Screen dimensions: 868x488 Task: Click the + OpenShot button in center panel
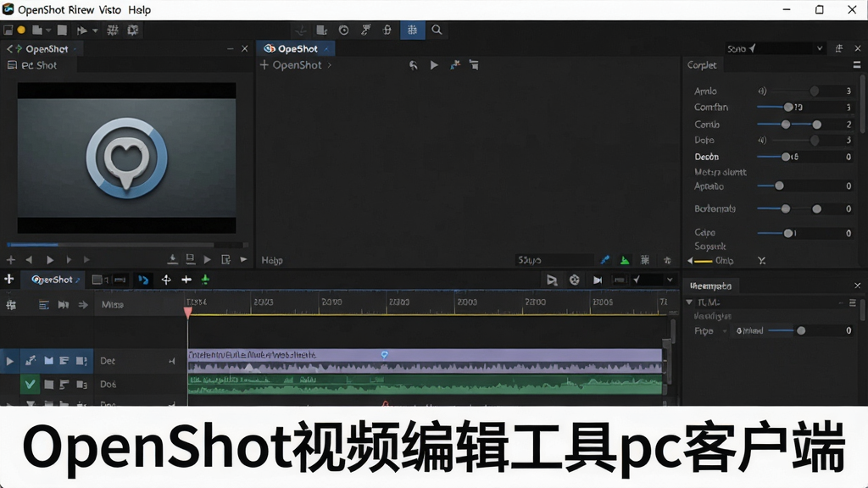coord(291,65)
